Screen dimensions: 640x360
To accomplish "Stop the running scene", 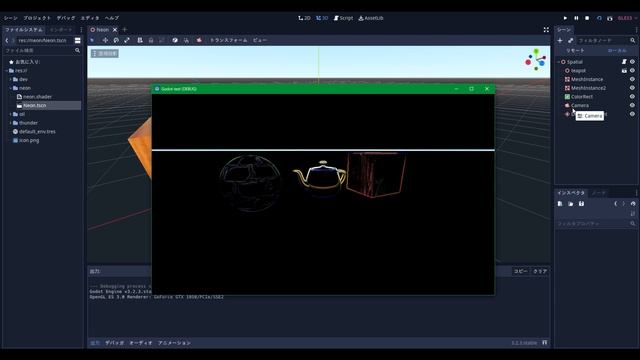I will 587,18.
